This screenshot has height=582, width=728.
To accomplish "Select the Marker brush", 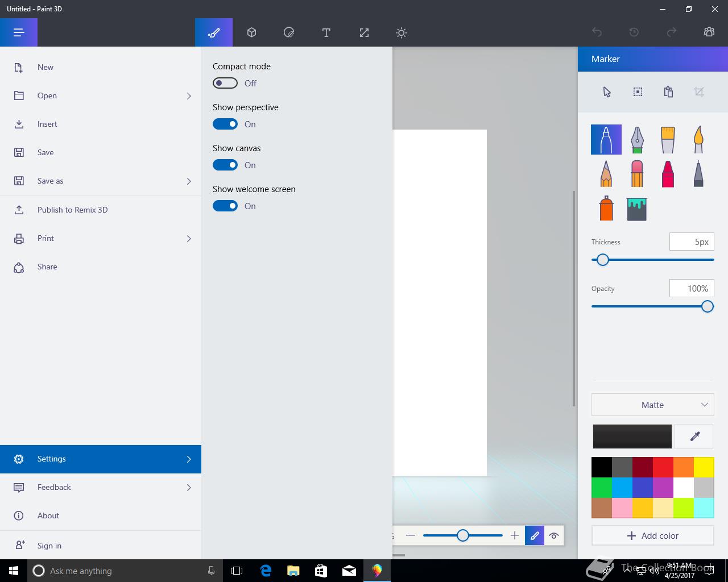I will (x=606, y=140).
